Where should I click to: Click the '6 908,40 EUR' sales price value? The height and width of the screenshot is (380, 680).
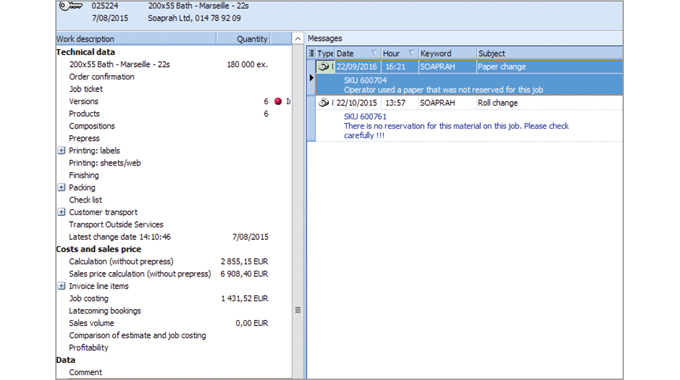click(x=244, y=274)
